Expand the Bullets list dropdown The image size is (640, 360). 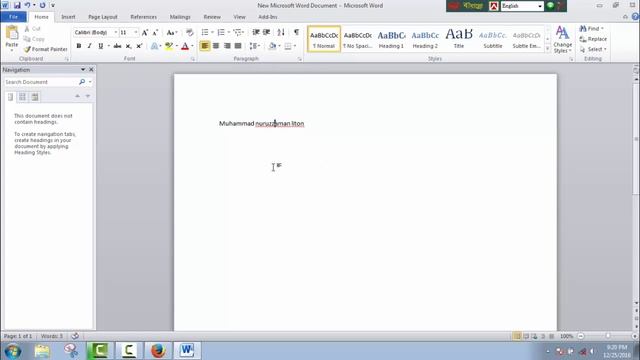(212, 32)
